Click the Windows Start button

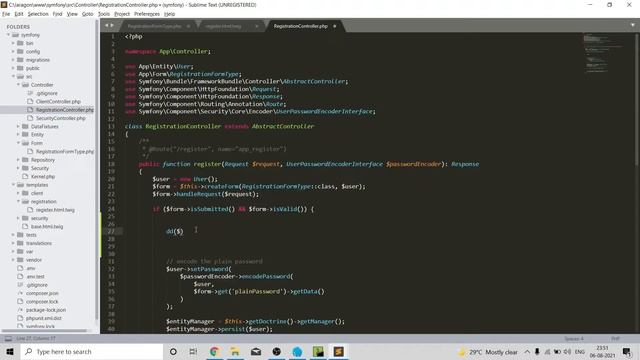point(10,351)
